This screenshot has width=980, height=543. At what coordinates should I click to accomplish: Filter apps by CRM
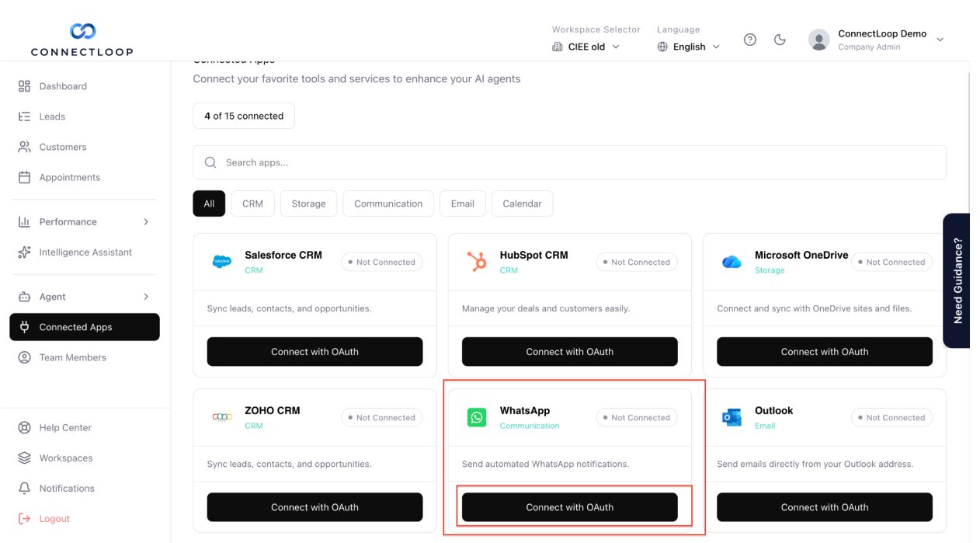252,204
